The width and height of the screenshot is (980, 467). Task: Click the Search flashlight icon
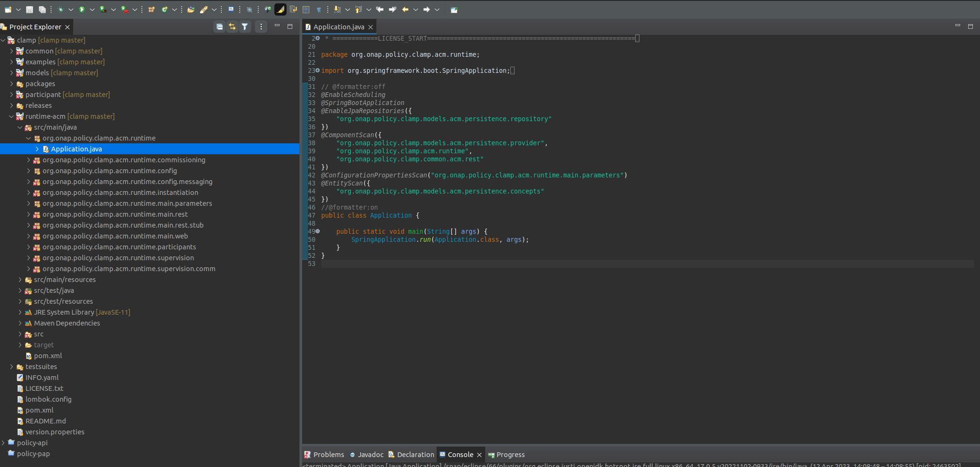tap(204, 9)
